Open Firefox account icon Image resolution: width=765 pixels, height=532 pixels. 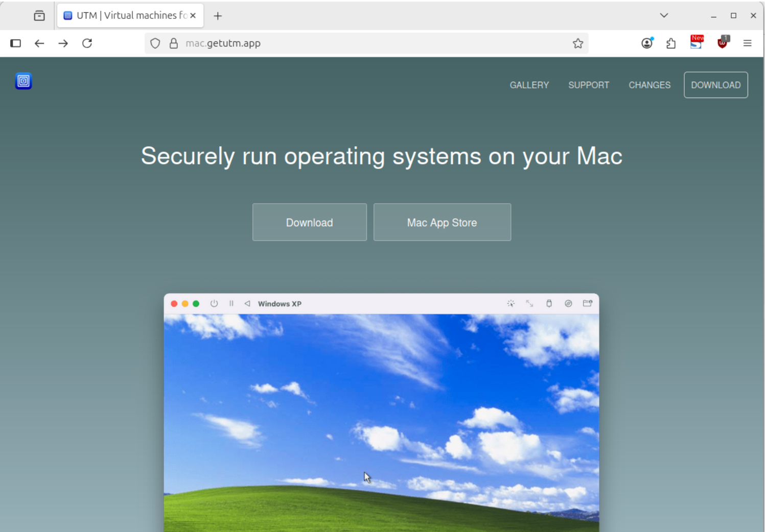click(647, 43)
